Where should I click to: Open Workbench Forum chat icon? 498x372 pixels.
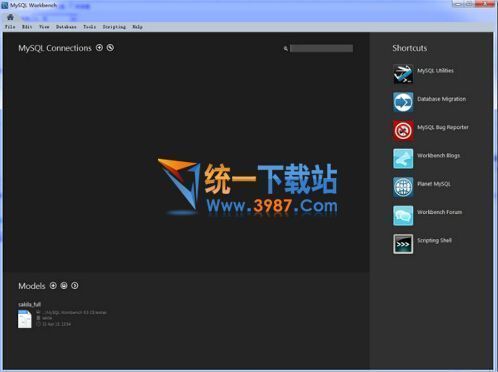(x=403, y=215)
